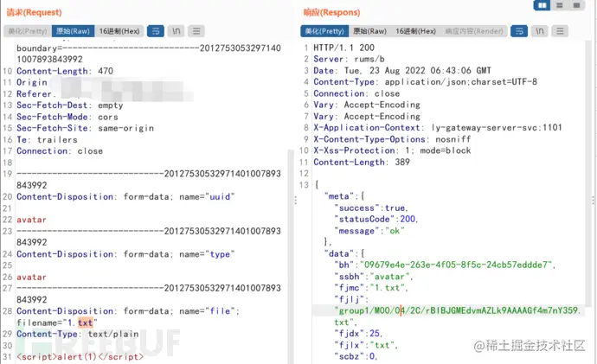Viewport: 597px width, 364px height.
Task: Toggle word wrap icon in Request panel
Action: [156, 31]
